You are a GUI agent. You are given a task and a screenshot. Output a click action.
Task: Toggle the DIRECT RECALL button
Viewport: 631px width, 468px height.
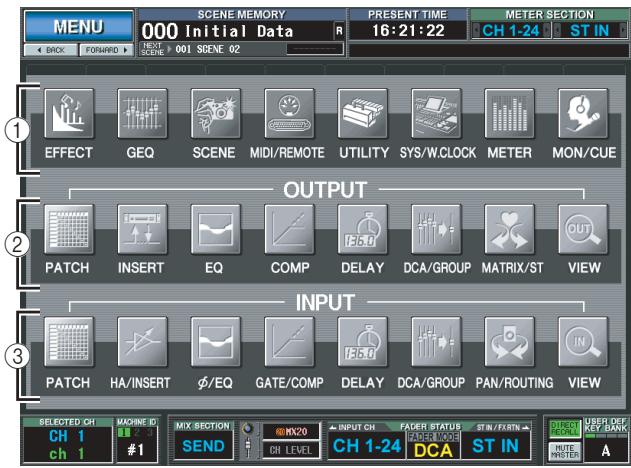(565, 429)
